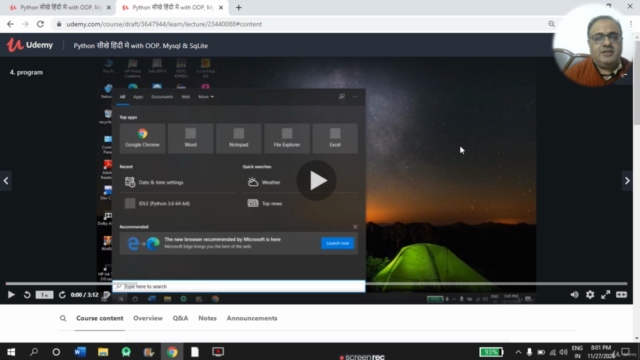This screenshot has width=640, height=360.
Task: Click the Udemy logo
Action: [x=30, y=45]
